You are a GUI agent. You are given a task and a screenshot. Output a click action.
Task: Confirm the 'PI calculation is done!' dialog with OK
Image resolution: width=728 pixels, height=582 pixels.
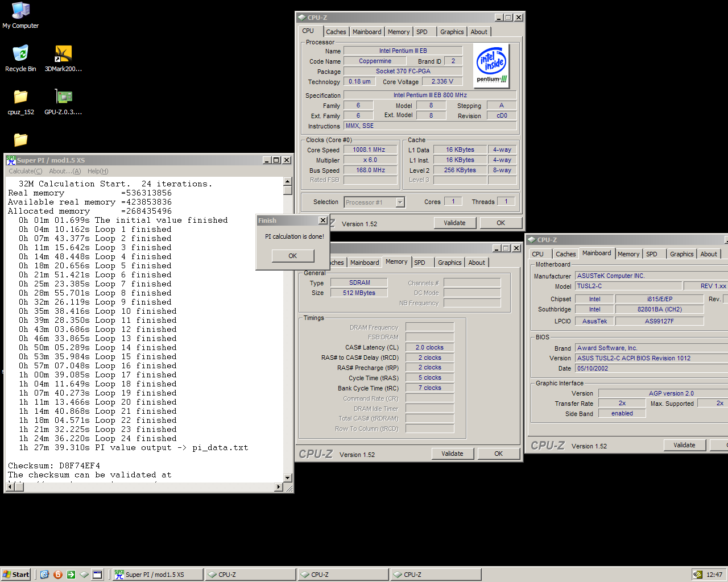292,256
